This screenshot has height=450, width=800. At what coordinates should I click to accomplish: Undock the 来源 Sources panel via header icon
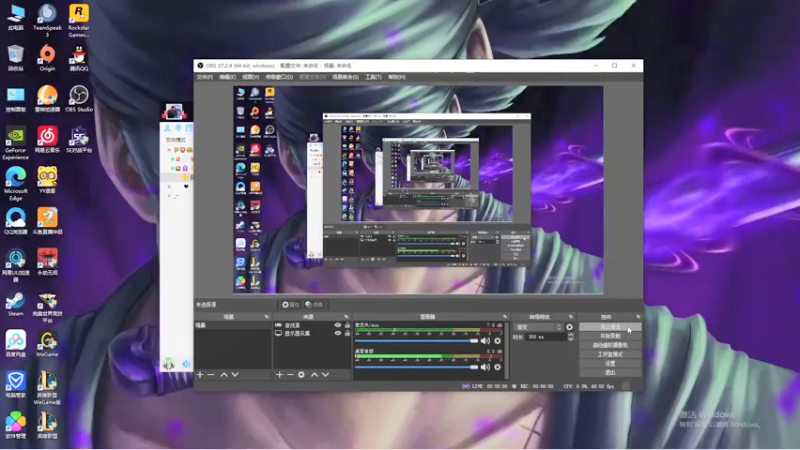tap(346, 317)
